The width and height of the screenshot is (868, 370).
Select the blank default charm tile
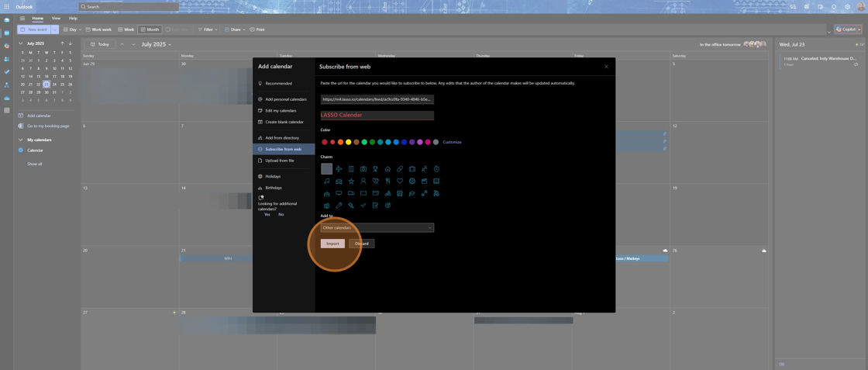click(x=326, y=169)
